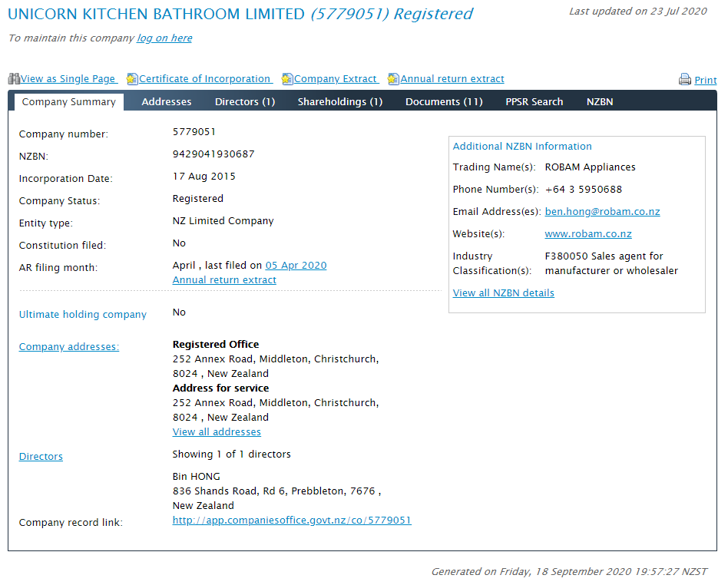The width and height of the screenshot is (728, 585).
Task: Click the ben.hong@robam.co.nz email link
Action: tap(602, 212)
